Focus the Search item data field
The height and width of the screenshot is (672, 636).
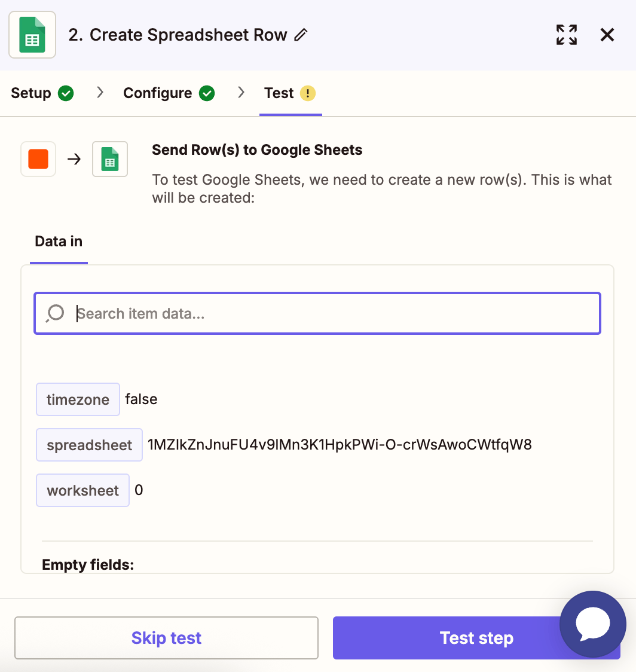(x=335, y=313)
